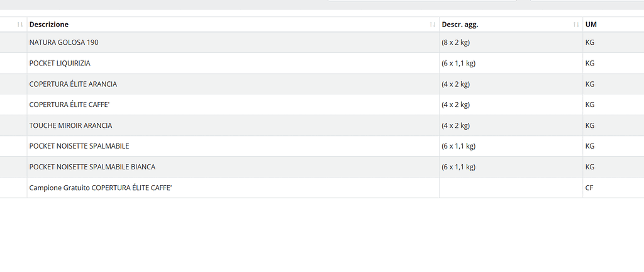Click the Descr. agg. column header label
644x272 pixels.
pyautogui.click(x=460, y=25)
